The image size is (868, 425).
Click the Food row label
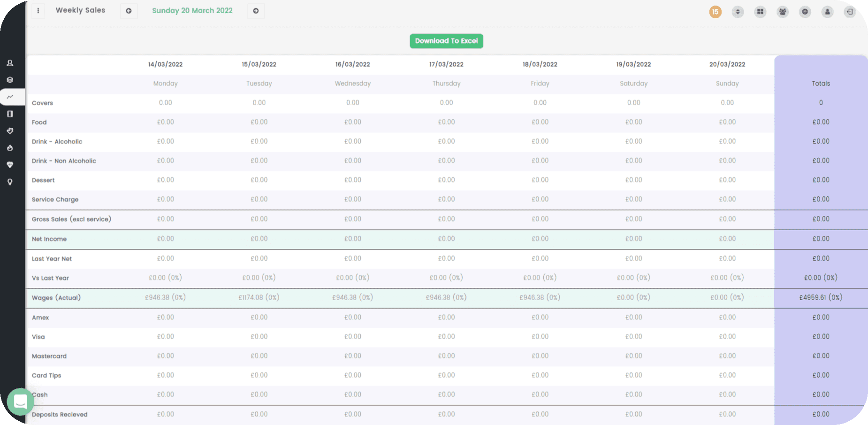pos(39,122)
